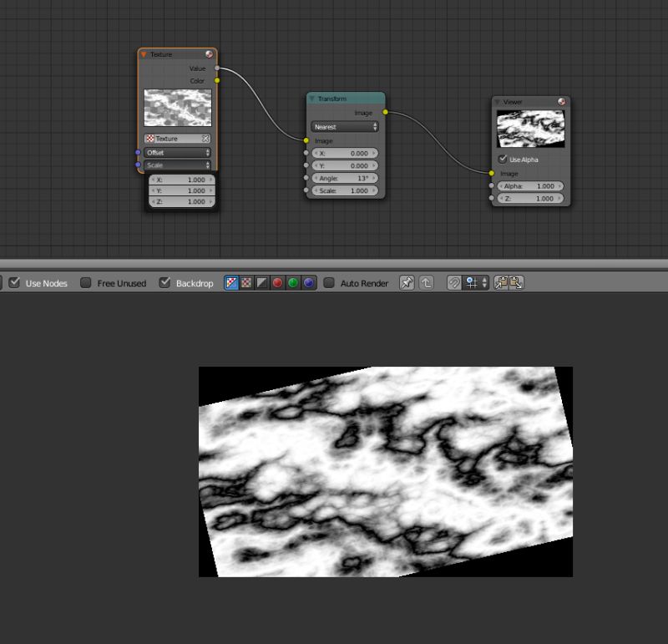Select the color backdrop channel icon
The image size is (668, 644).
[232, 282]
